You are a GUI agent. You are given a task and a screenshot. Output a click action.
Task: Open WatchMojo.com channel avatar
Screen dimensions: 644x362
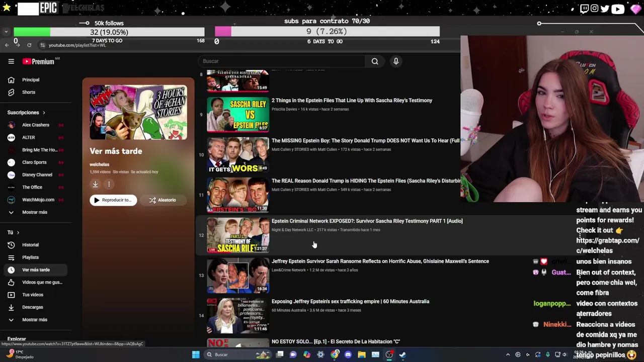coord(11,200)
